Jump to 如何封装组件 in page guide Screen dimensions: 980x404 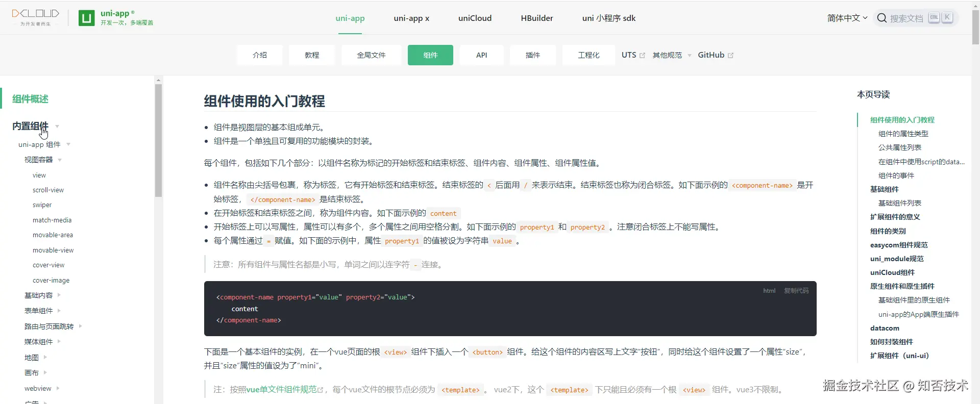(892, 342)
